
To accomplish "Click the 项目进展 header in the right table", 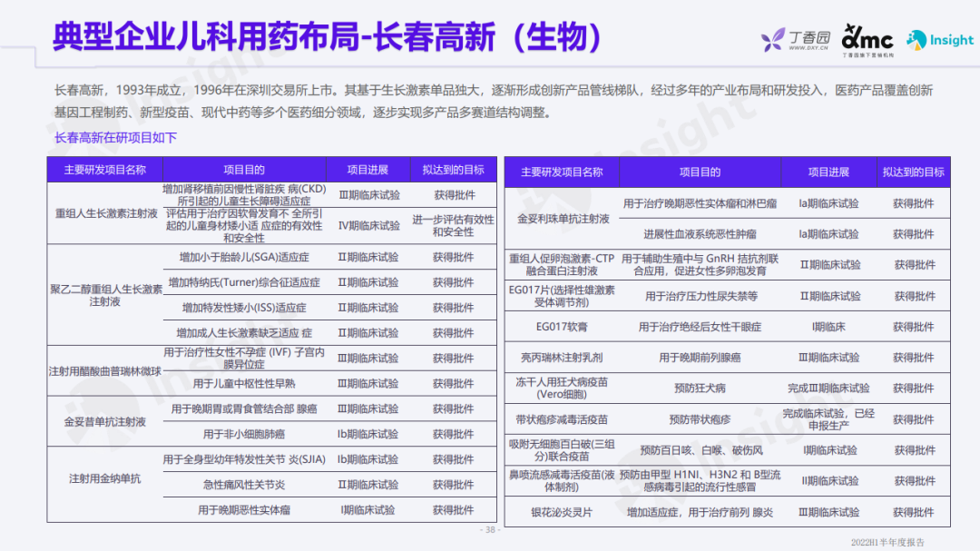I will click(828, 172).
